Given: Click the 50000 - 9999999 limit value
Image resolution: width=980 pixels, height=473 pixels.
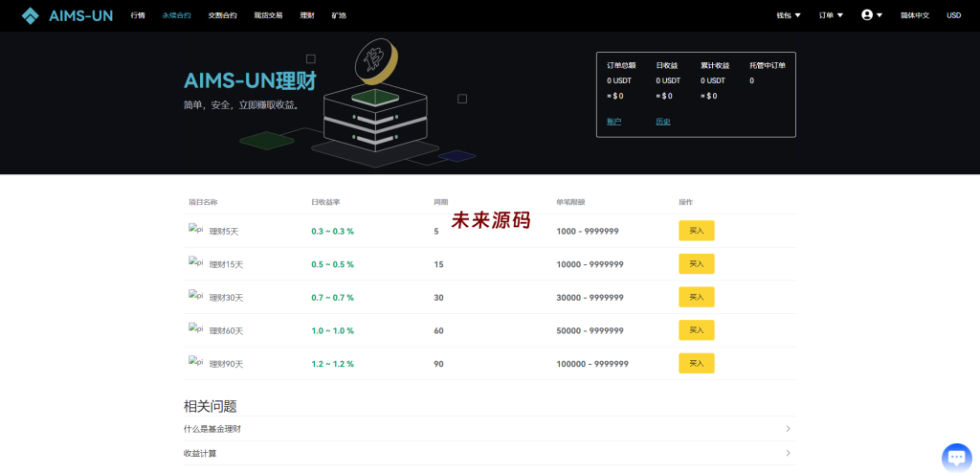Looking at the screenshot, I should pos(590,331).
